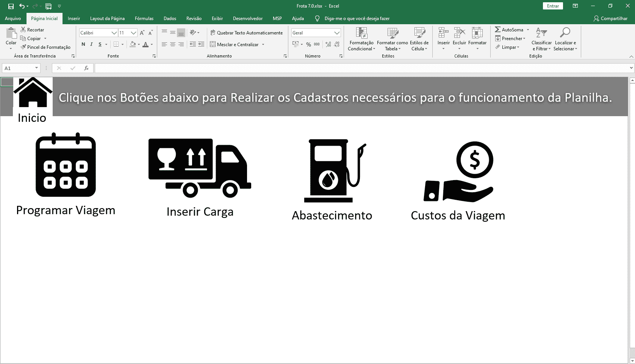This screenshot has height=364, width=635.
Task: Expand the font size dropdown
Action: (133, 33)
